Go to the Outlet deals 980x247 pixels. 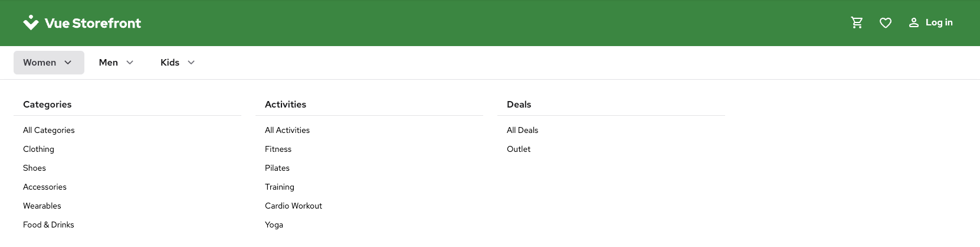coord(519,149)
